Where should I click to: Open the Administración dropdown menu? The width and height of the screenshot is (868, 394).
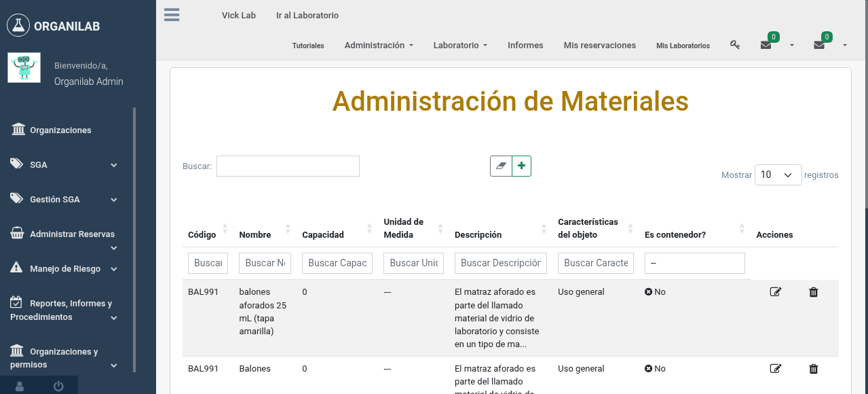pos(379,46)
